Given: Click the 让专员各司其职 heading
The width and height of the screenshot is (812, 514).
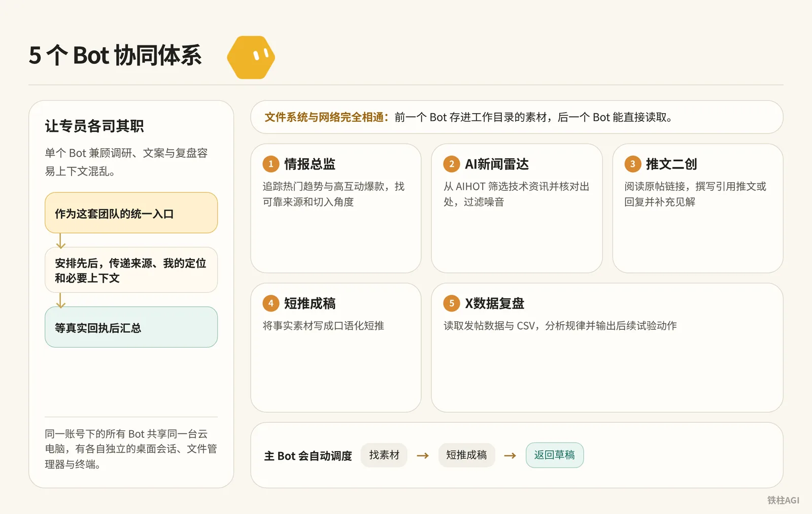Looking at the screenshot, I should coord(94,126).
